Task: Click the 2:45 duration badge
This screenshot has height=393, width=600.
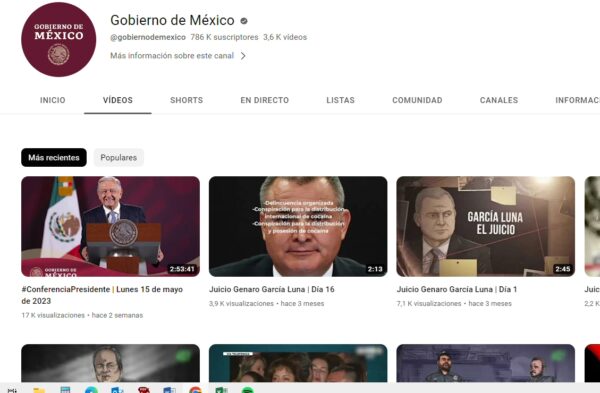Action: coord(562,269)
